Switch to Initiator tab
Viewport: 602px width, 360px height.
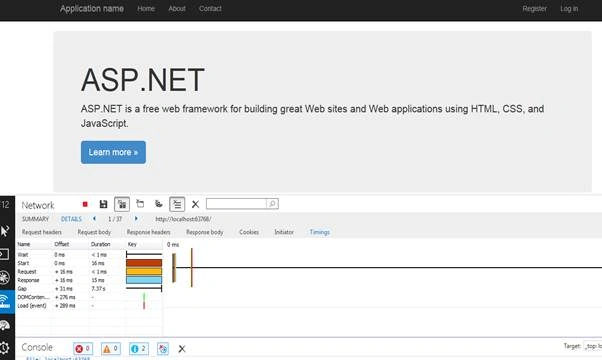pos(284,232)
